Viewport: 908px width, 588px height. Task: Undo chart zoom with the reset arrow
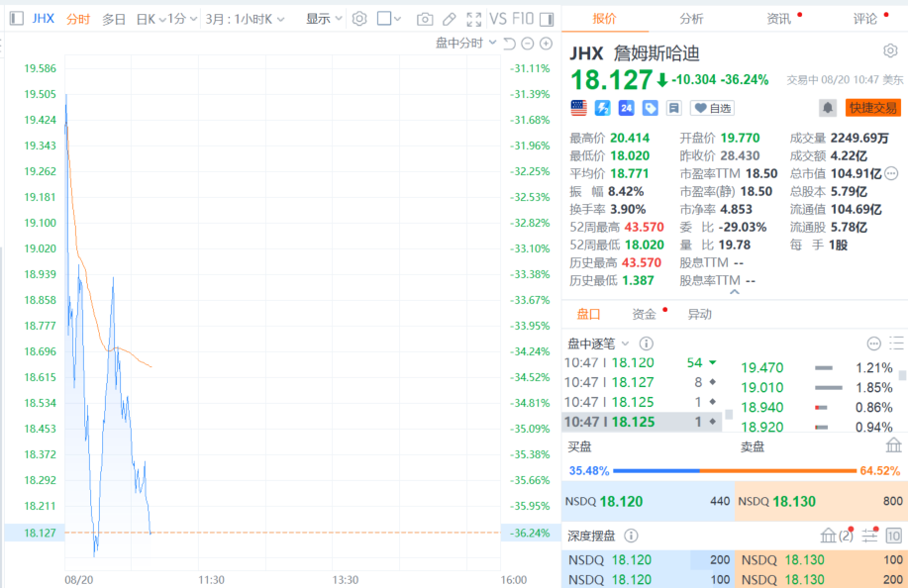click(x=509, y=43)
